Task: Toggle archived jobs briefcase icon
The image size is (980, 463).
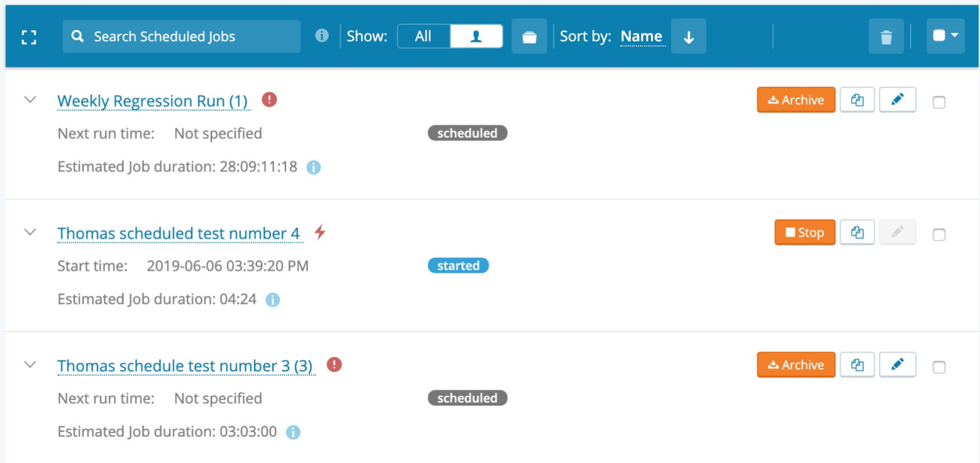Action: [x=529, y=37]
